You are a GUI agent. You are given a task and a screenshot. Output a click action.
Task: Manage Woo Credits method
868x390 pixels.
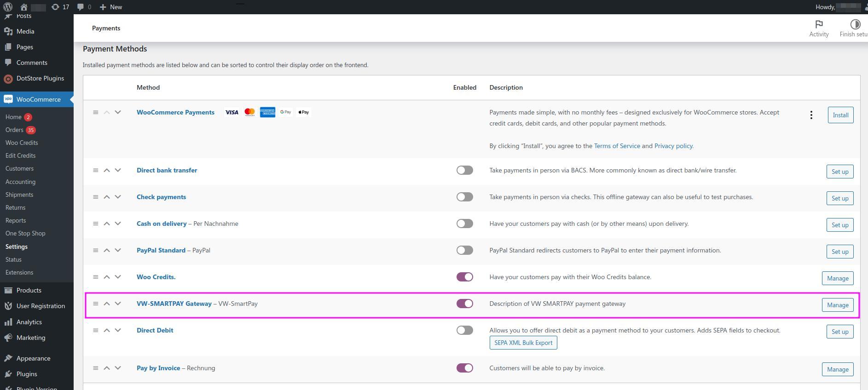(838, 278)
